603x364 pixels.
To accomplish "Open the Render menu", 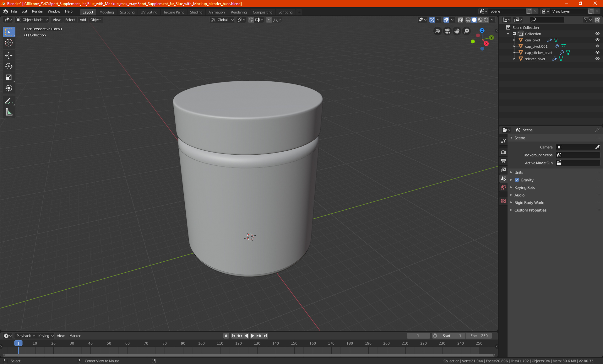I will coord(37,11).
